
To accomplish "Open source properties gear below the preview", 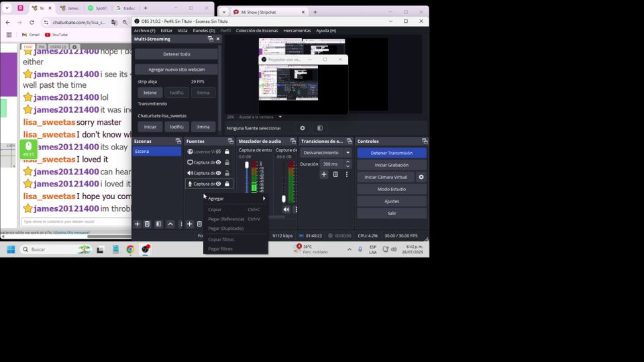I will tap(303, 128).
